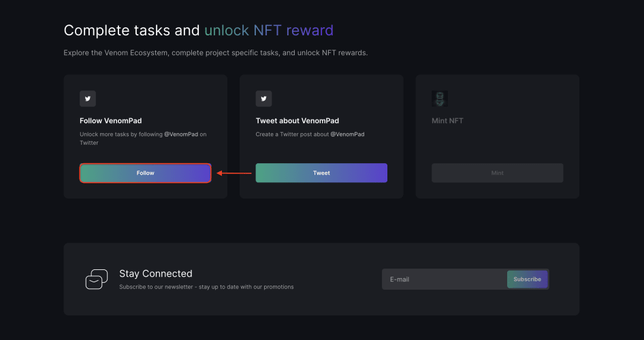
Task: Click the 'Complete tasks and' heading text
Action: (x=132, y=31)
